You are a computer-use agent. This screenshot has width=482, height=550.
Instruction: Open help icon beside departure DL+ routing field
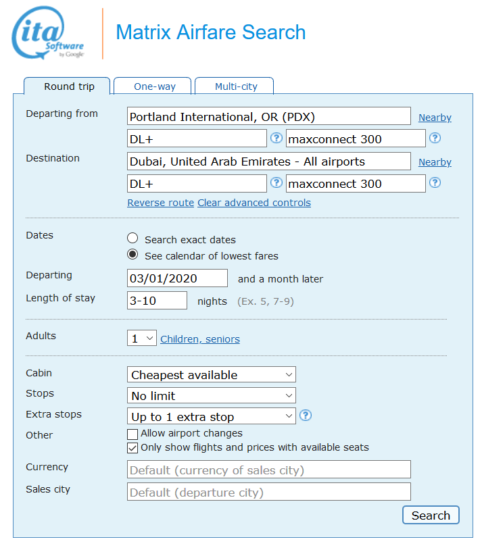[276, 138]
